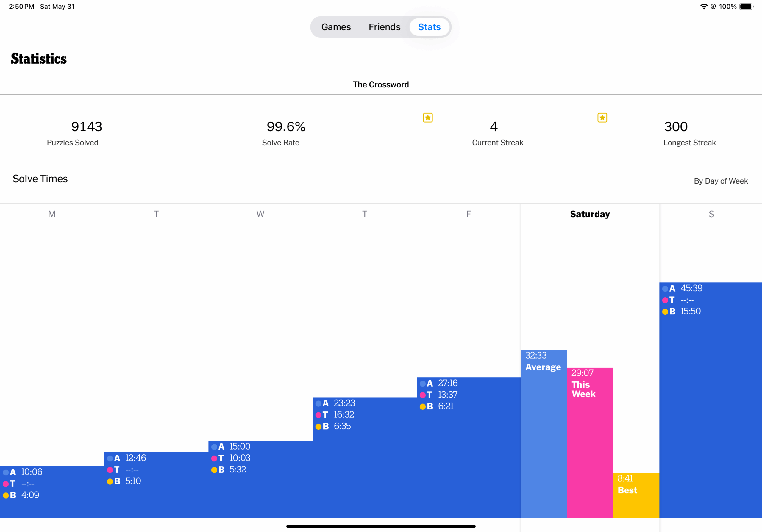Tap the gold star badge beside Current Streak
Image resolution: width=762 pixels, height=532 pixels.
428,118
